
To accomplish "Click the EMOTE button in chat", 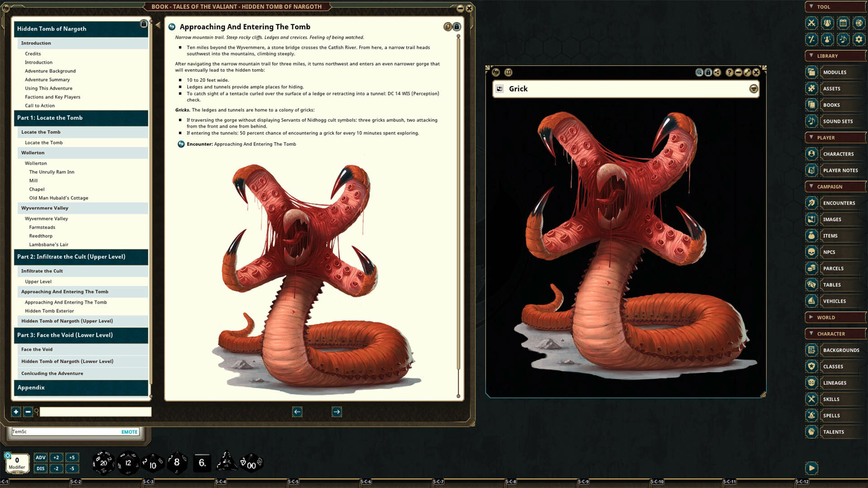I will point(130,432).
